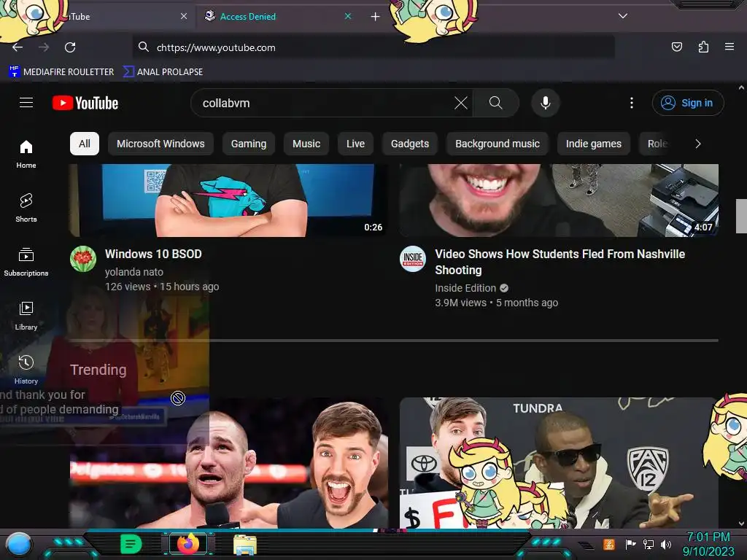Viewport: 747px width, 560px height.
Task: Open Shorts in sidebar
Action: point(26,208)
